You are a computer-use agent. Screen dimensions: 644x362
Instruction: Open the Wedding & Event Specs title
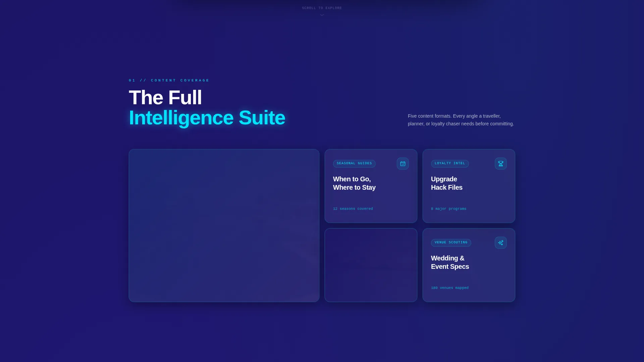(x=450, y=262)
